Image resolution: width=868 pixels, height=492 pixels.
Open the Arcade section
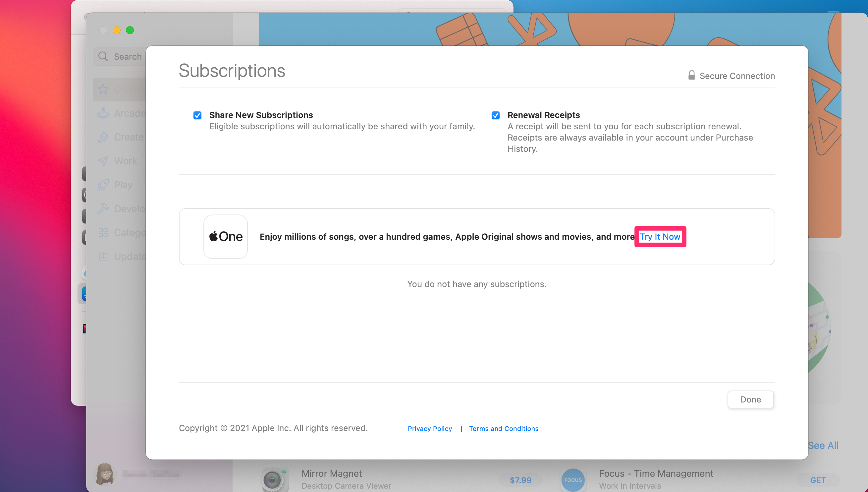click(x=120, y=113)
